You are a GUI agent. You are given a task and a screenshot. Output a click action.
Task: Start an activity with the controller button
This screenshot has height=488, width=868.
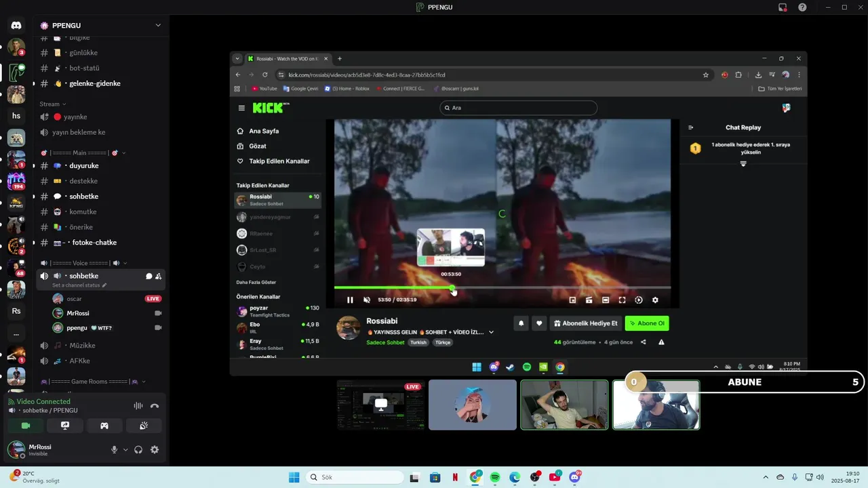click(104, 426)
